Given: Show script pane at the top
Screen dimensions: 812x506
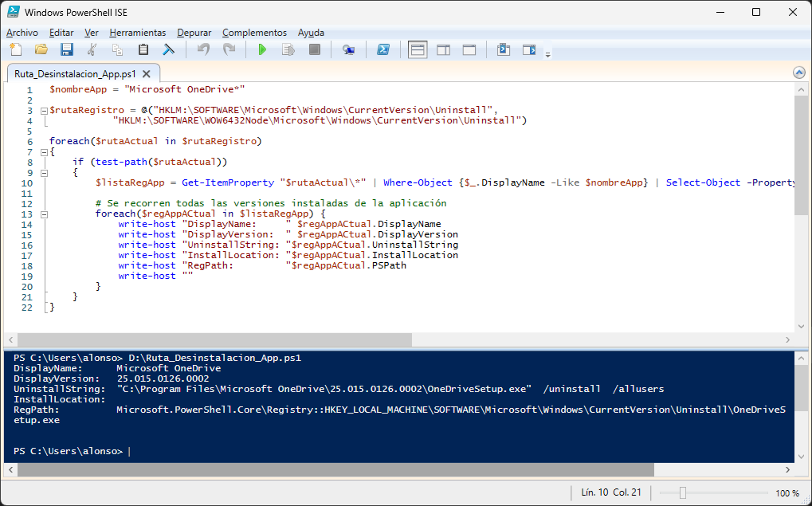Looking at the screenshot, I should coord(418,50).
